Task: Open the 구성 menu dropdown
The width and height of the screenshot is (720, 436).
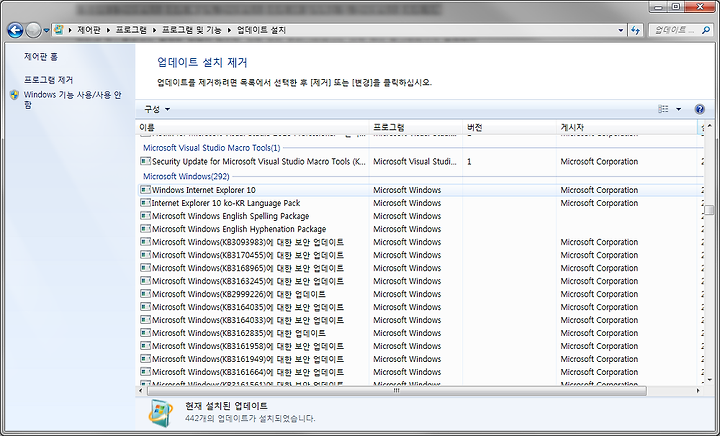Action: 157,109
